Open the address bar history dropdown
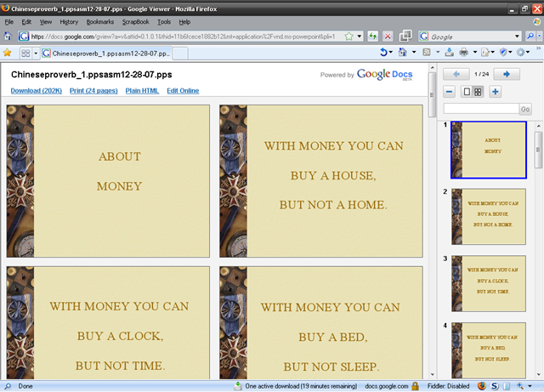The width and height of the screenshot is (544, 392). pos(360,36)
